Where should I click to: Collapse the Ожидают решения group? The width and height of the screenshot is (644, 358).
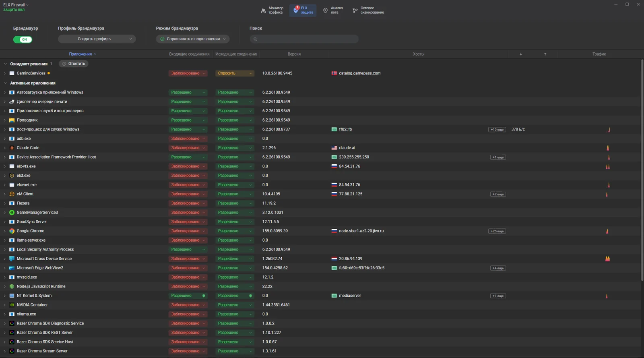click(x=5, y=64)
